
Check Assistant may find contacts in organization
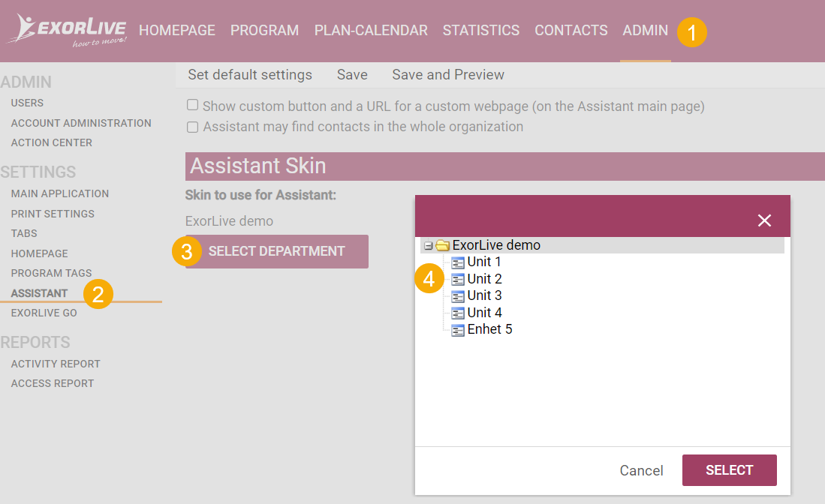[193, 127]
